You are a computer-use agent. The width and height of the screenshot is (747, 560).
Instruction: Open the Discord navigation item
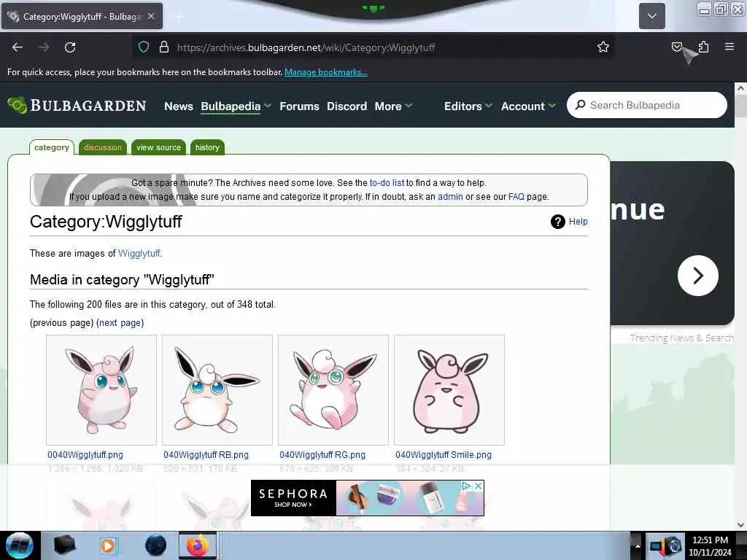point(347,106)
